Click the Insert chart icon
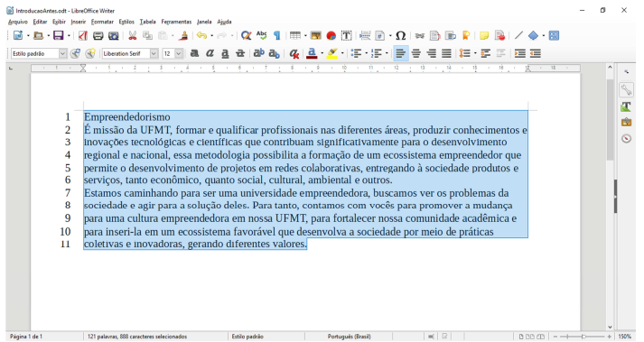The height and width of the screenshot is (342, 644). [331, 36]
